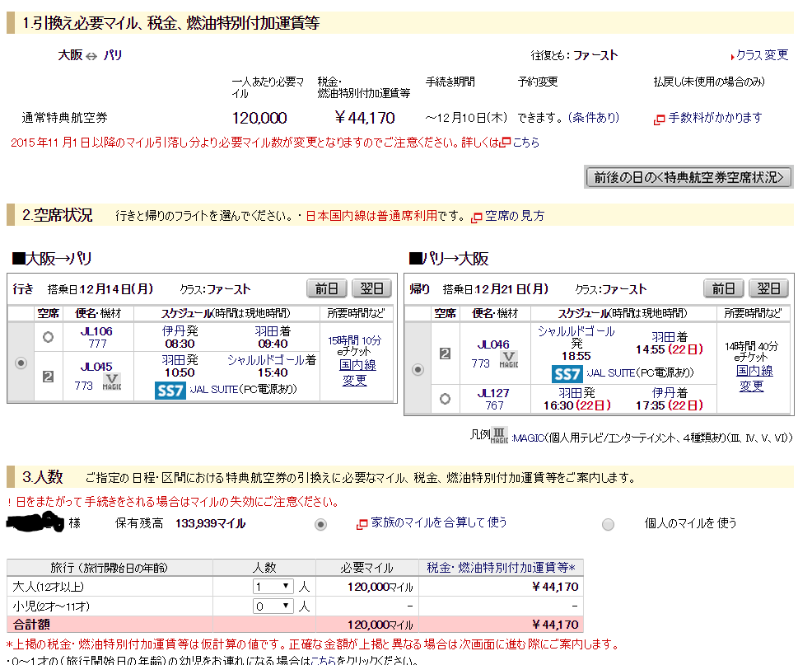Click the external-link icon beside 空席の見方
Viewport: 812px width, 665px height.
477,218
